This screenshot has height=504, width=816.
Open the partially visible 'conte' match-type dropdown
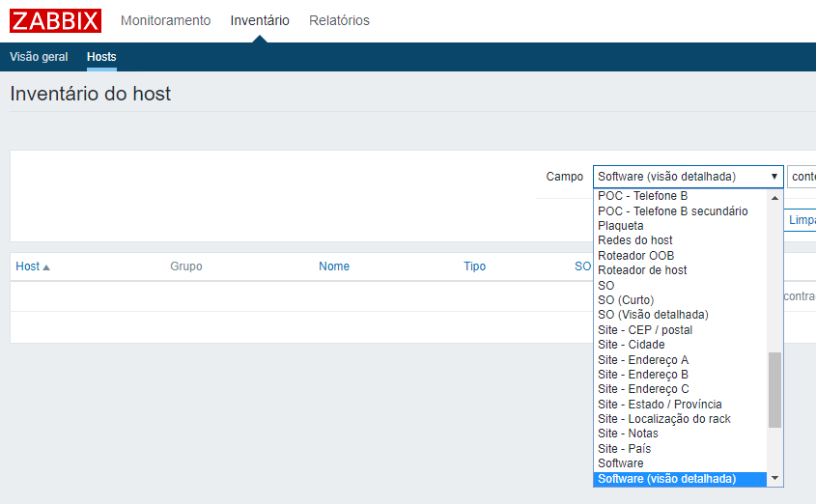pos(802,177)
